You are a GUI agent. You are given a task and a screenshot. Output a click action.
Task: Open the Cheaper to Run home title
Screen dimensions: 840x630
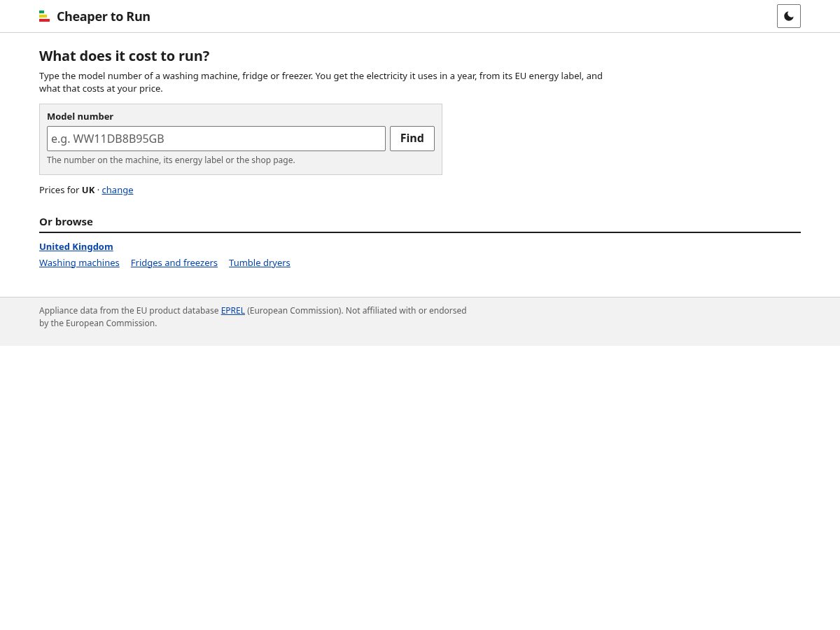(x=103, y=16)
